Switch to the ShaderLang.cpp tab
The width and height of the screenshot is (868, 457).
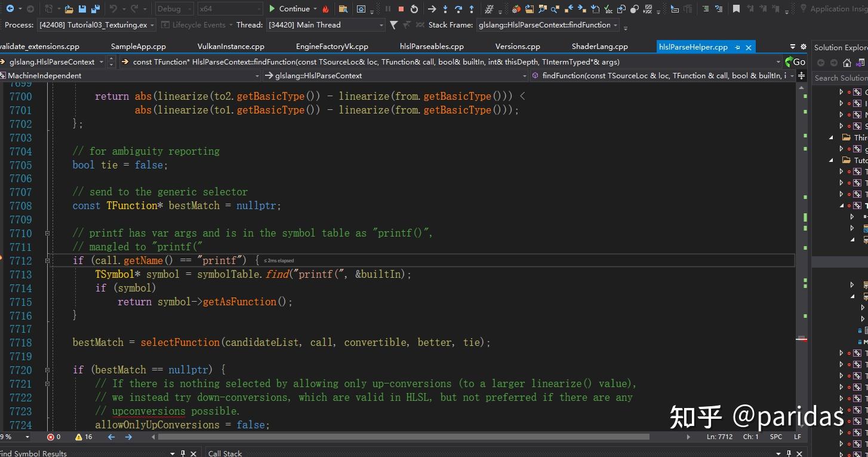click(x=599, y=47)
